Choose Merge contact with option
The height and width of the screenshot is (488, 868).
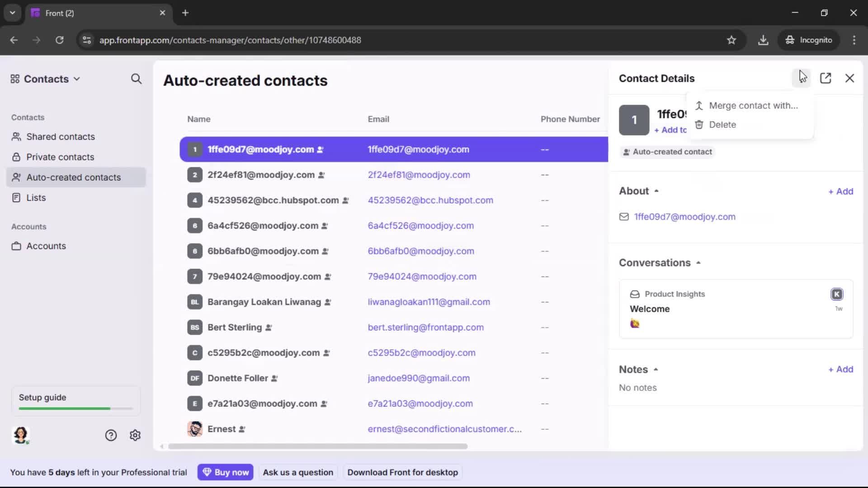753,105
